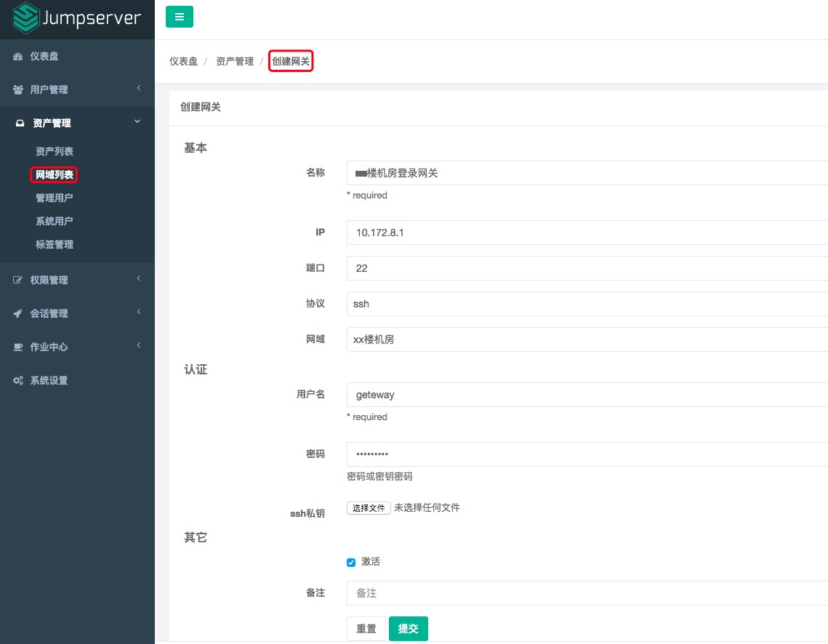Click the Jumpserver logo icon
Screen dimensions: 828x644
[x=25, y=18]
